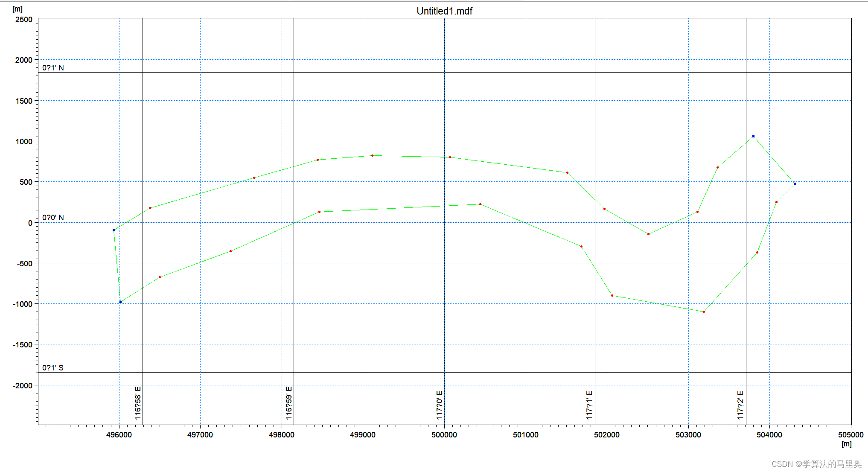
Task: Select the red vertex near 502000, -900 m
Action: pyautogui.click(x=612, y=296)
